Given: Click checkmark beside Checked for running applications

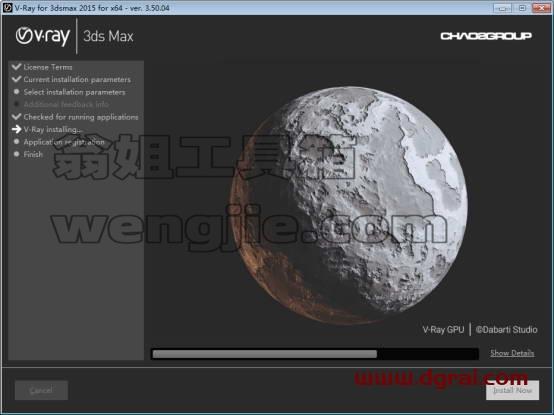Looking at the screenshot, I should click(16, 117).
